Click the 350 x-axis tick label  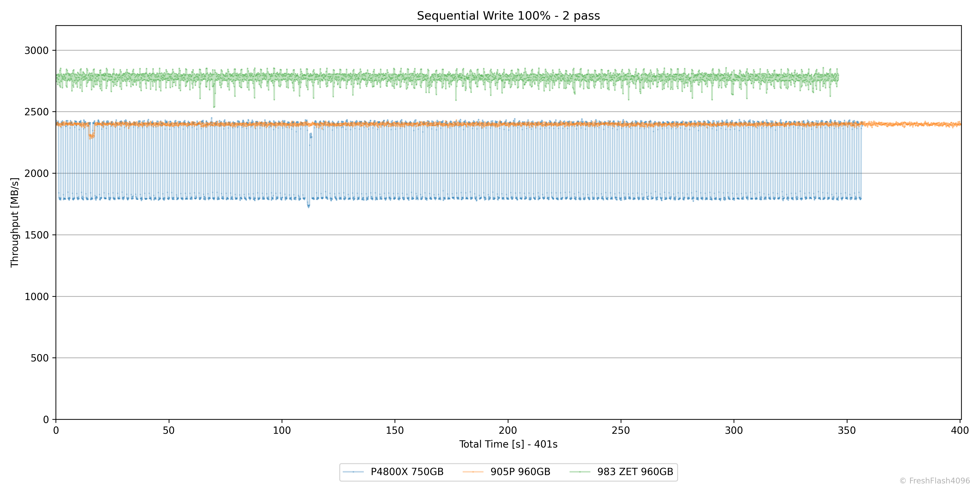tap(847, 431)
